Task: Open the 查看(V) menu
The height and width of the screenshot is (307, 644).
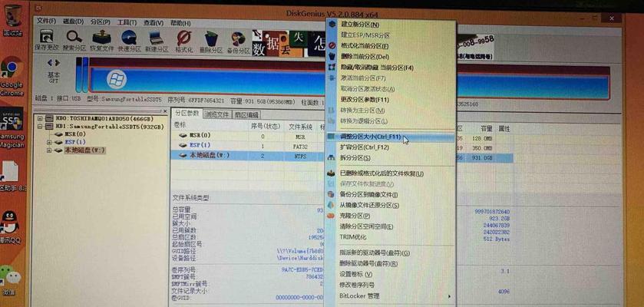Action: [x=154, y=23]
